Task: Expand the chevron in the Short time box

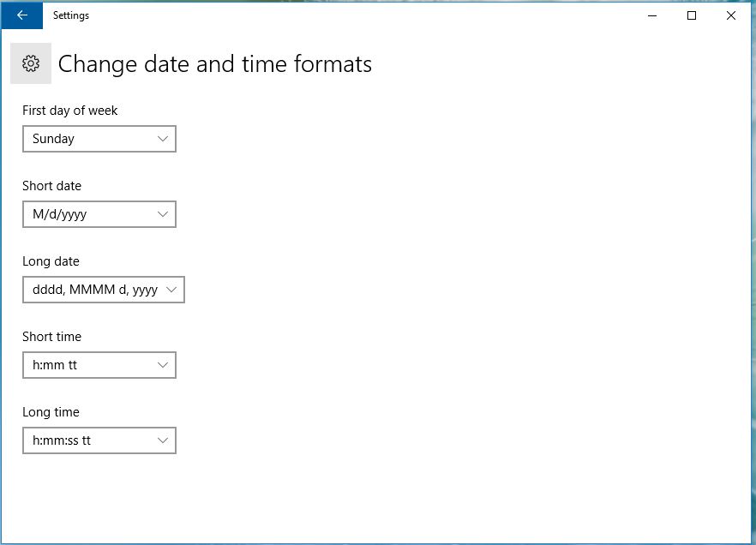Action: (x=163, y=365)
